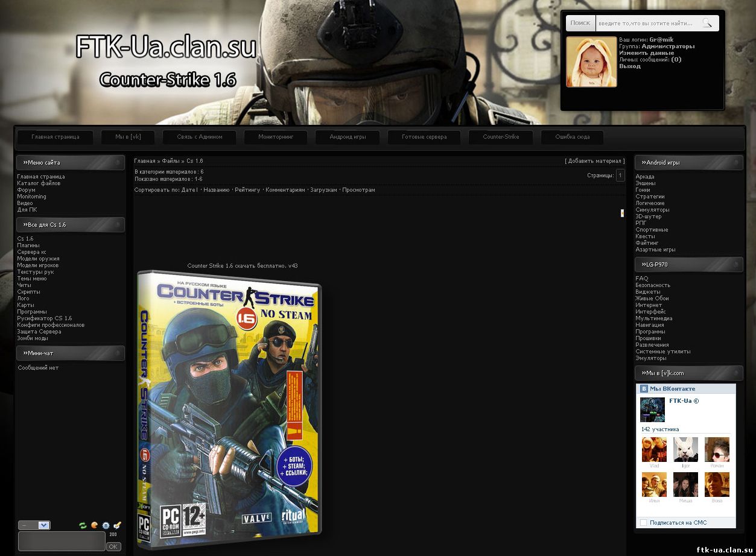Open Вова's avatar in the VK widget
The image size is (756, 556).
pos(717,484)
